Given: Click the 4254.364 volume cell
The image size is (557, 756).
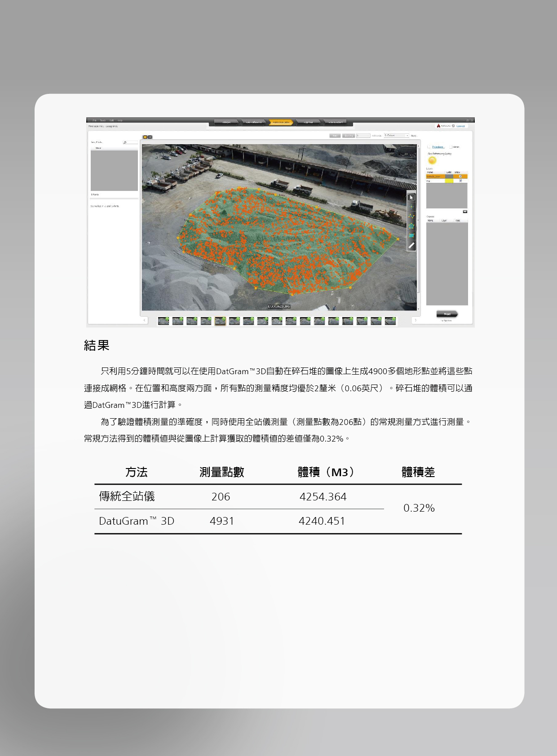Looking at the screenshot, I should coord(323,497).
